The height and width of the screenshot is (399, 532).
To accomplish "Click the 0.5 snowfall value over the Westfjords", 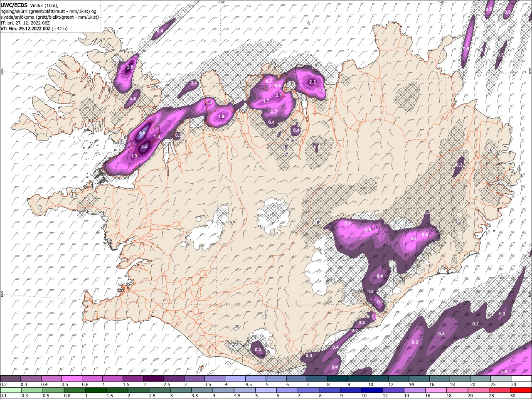I will pos(133,99).
